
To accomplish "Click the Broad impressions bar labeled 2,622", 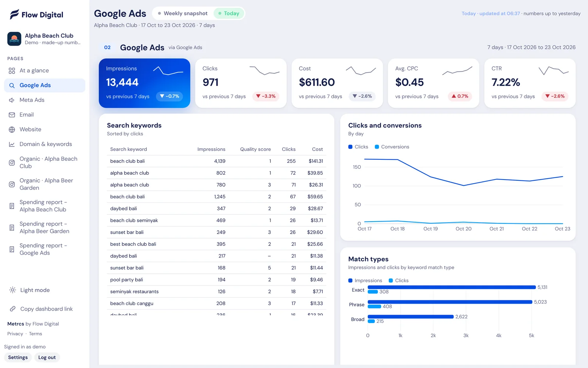I will (411, 317).
